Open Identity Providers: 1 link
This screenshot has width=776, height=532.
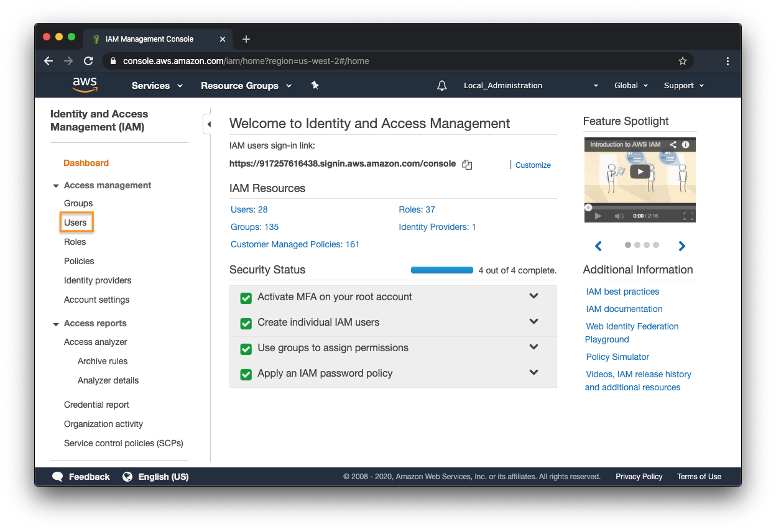coord(437,227)
